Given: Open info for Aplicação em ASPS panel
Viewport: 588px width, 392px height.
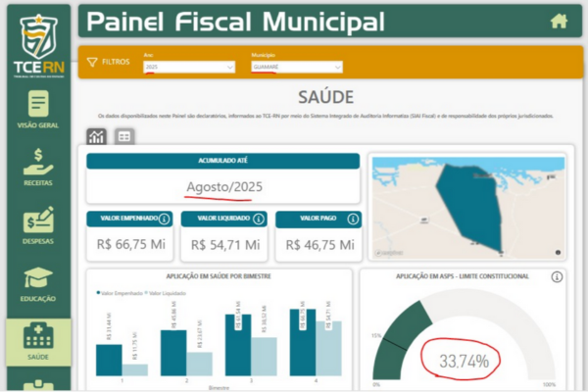Looking at the screenshot, I should pos(557,276).
